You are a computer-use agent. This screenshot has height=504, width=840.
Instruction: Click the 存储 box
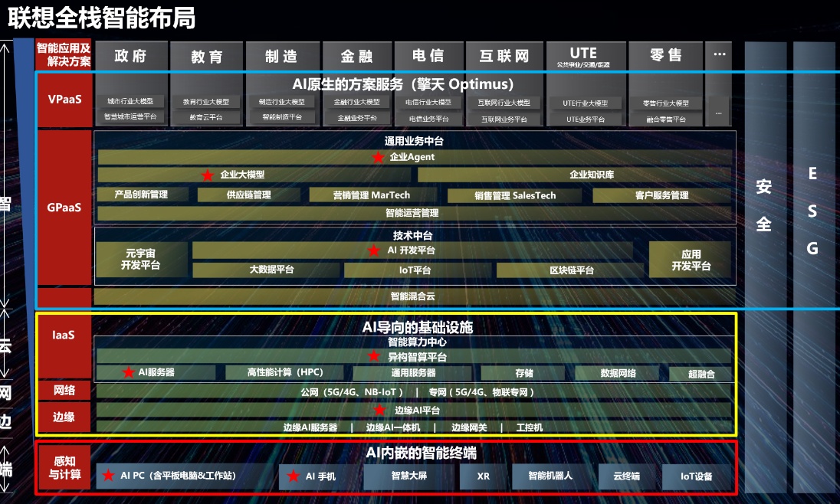pos(523,373)
